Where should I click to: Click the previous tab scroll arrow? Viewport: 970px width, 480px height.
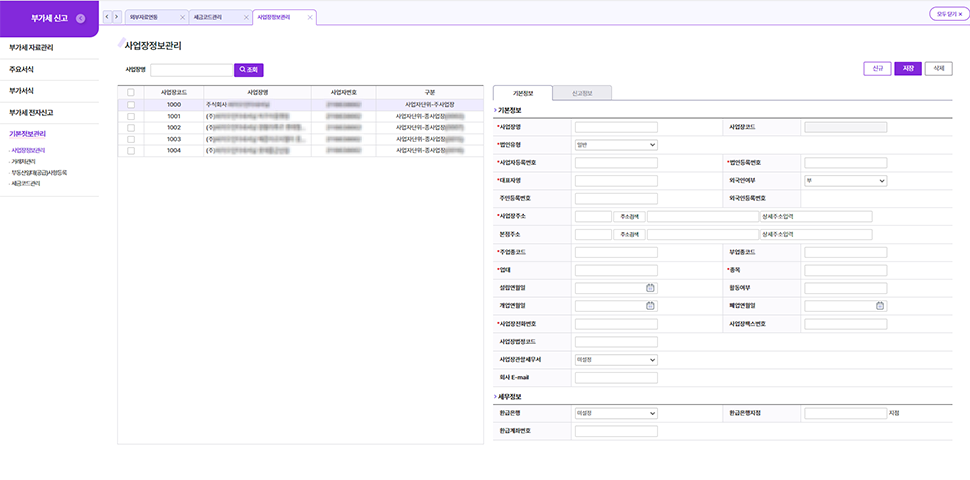coord(108,17)
